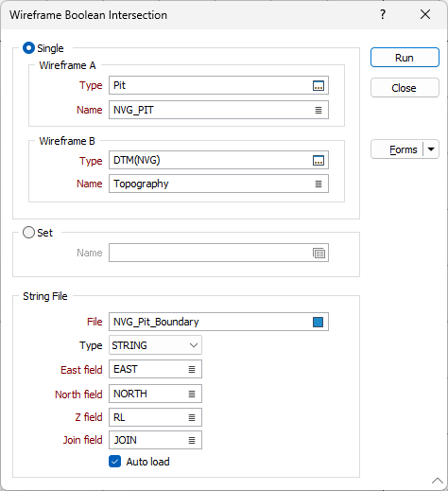448x491 pixels.
Task: Open Wireframe A Type browse ellipsis icon
Action: 319,85
